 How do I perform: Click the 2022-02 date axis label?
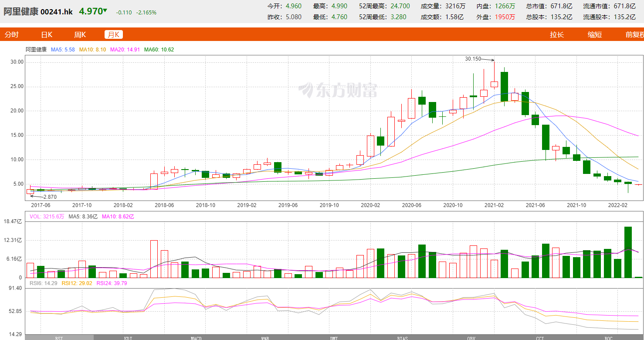click(617, 205)
